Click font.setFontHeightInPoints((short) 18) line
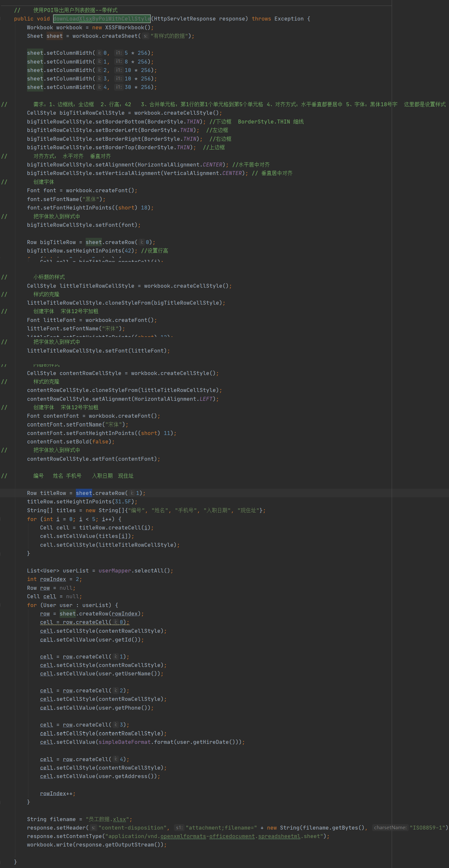449x868 pixels. (x=90, y=208)
